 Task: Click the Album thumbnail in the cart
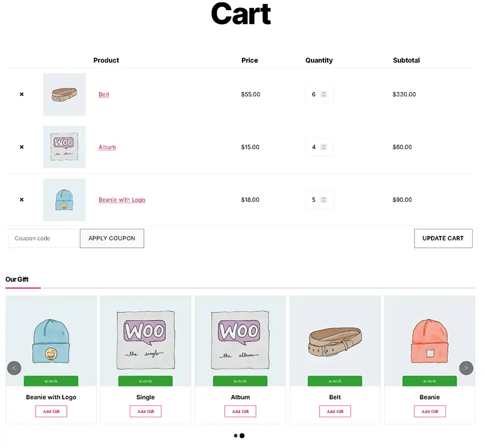click(x=64, y=147)
